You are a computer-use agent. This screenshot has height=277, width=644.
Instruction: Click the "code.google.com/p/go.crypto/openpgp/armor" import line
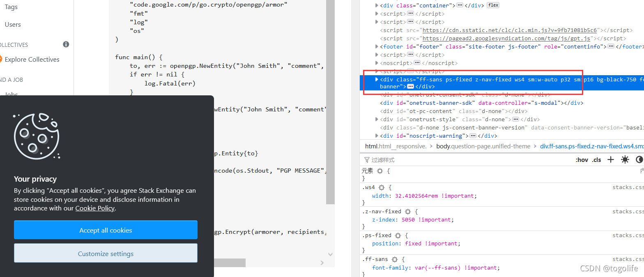[x=209, y=4]
